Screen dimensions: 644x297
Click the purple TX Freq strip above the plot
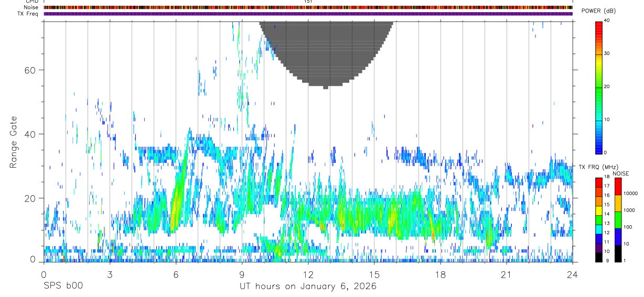click(308, 14)
